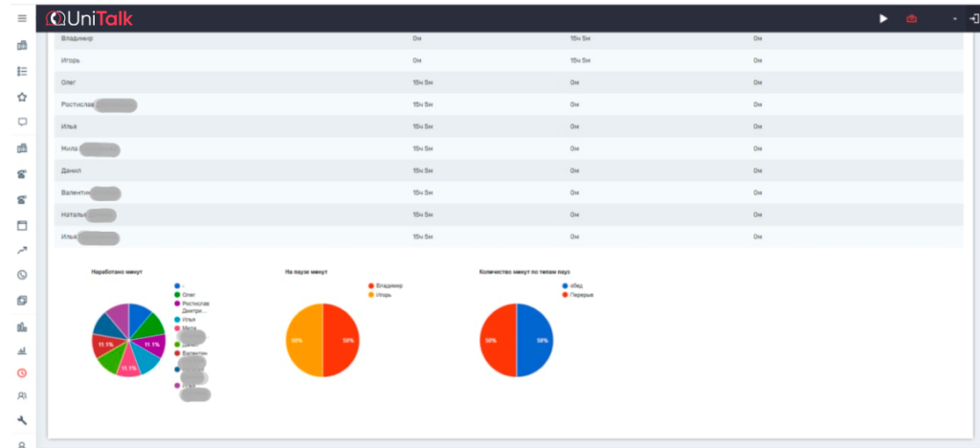The image size is (980, 448).
Task: Select the Владимир legend entry
Action: [x=391, y=285]
